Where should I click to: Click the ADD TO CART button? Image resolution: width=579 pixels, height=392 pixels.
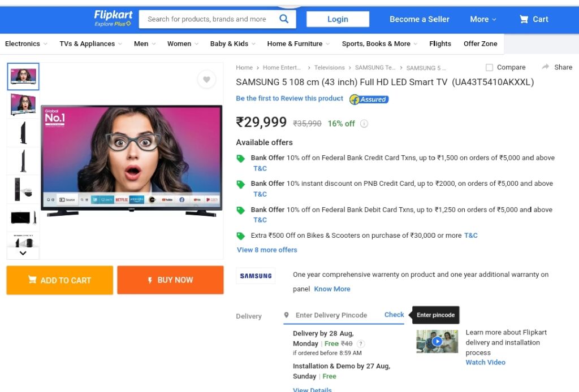coord(60,280)
